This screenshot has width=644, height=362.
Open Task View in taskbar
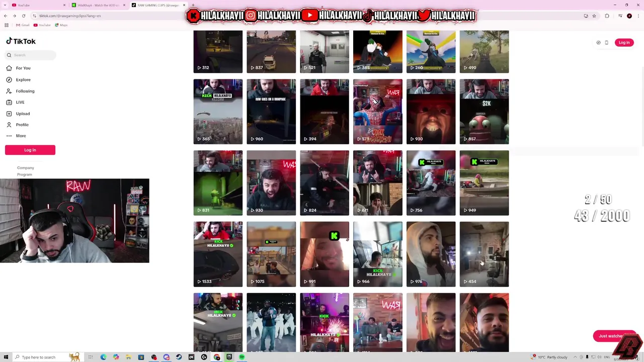click(91, 357)
